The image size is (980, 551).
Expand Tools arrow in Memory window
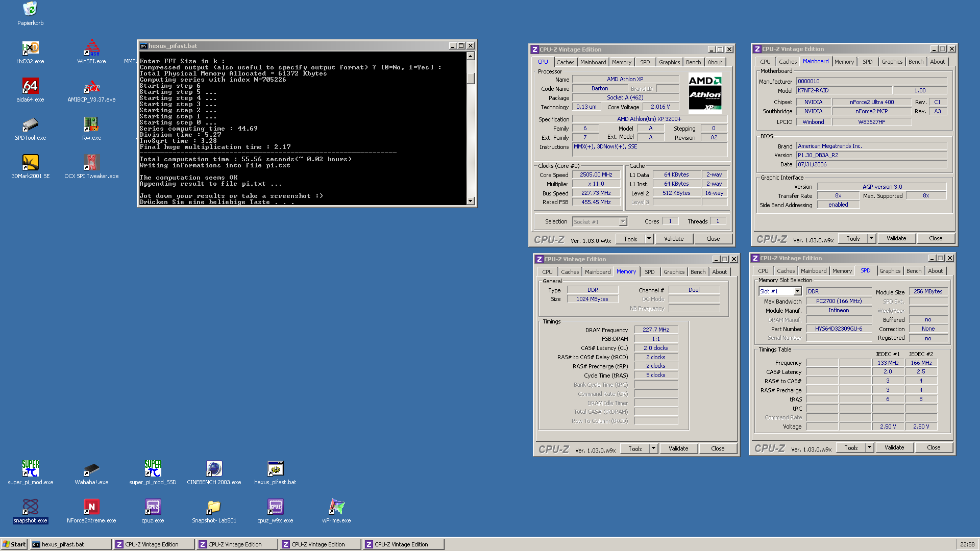pos(653,448)
